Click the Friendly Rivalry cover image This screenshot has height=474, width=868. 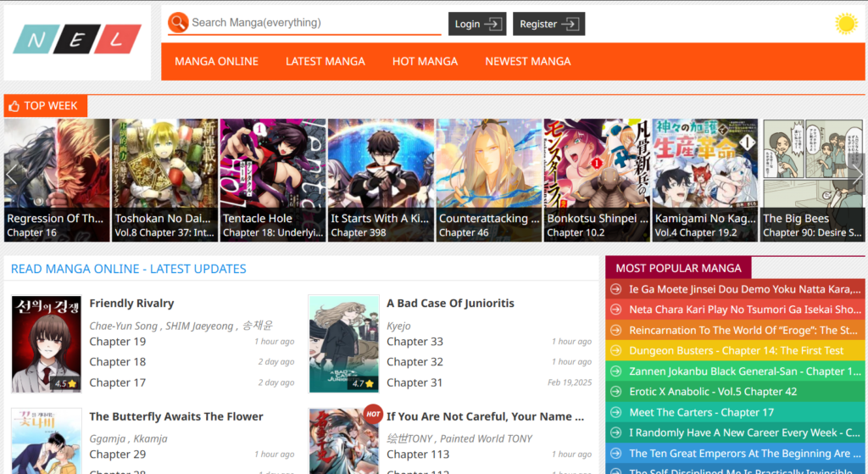47,344
